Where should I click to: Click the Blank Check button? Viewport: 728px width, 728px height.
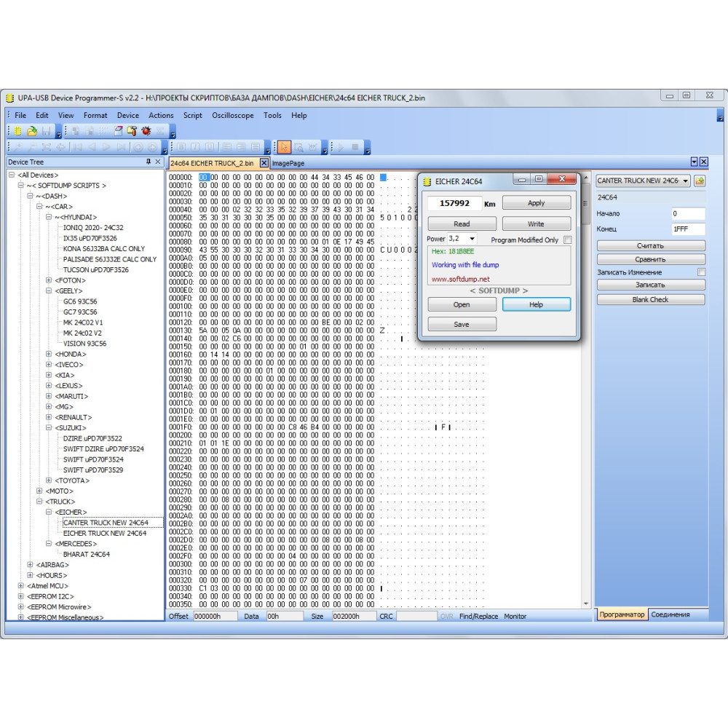click(x=651, y=299)
